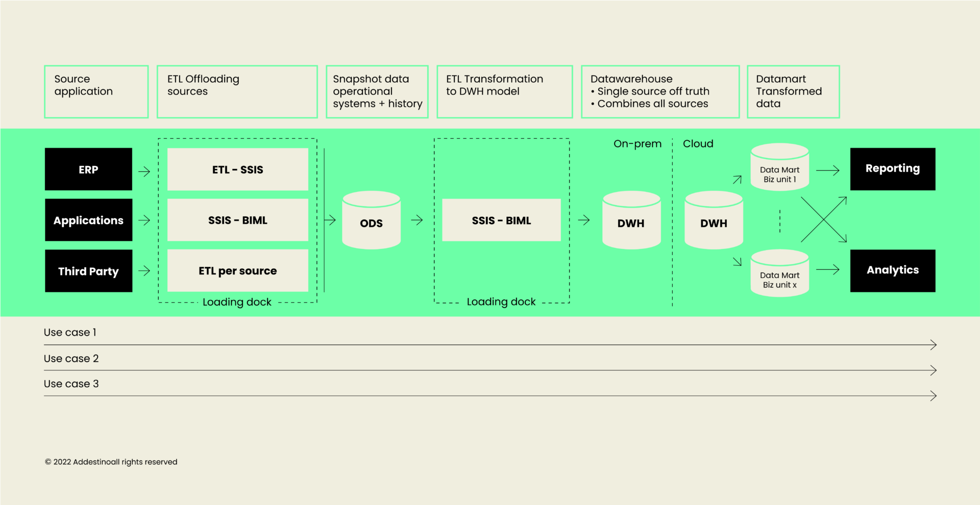Click the Loading dock label under the right SSIS - BIML

click(501, 302)
